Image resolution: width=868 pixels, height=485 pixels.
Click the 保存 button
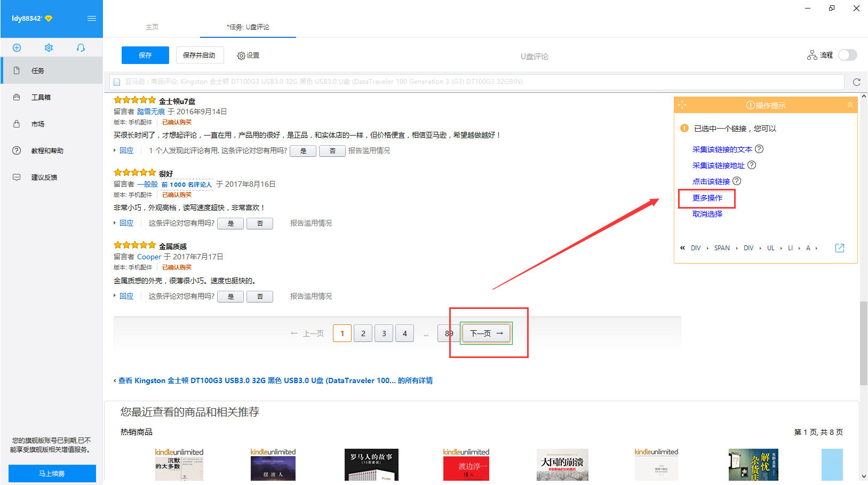point(145,55)
